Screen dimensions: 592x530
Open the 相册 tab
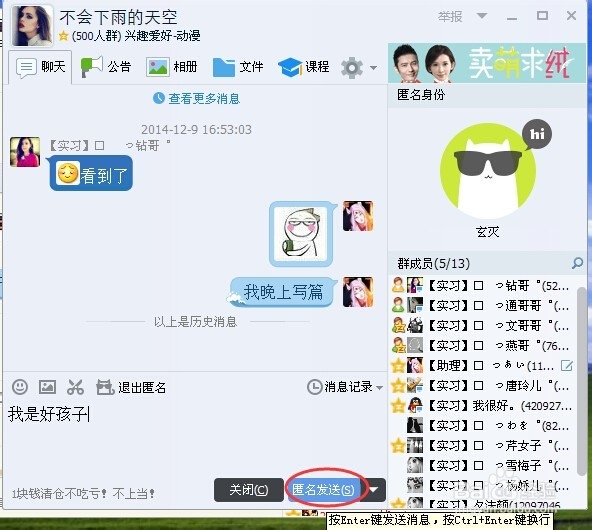[172, 67]
